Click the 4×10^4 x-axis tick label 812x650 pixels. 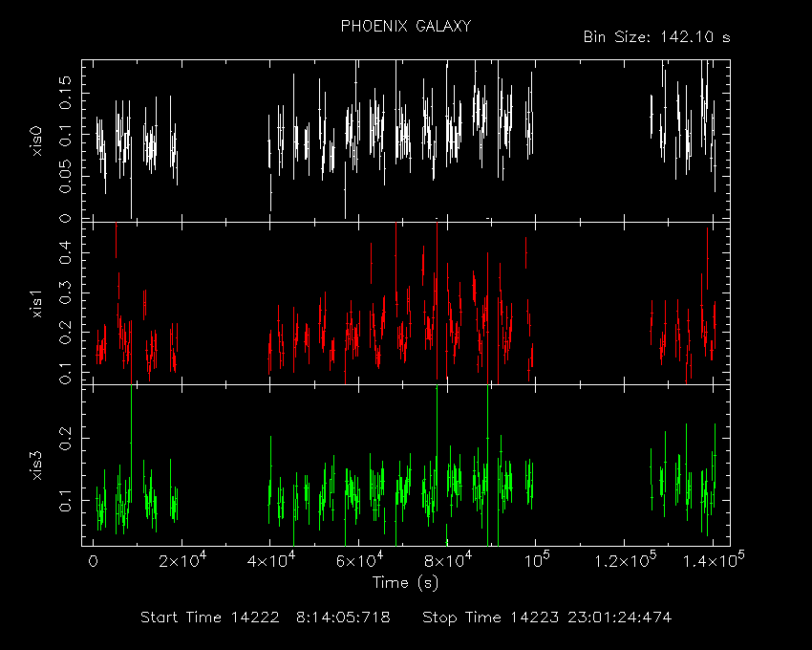click(x=271, y=560)
